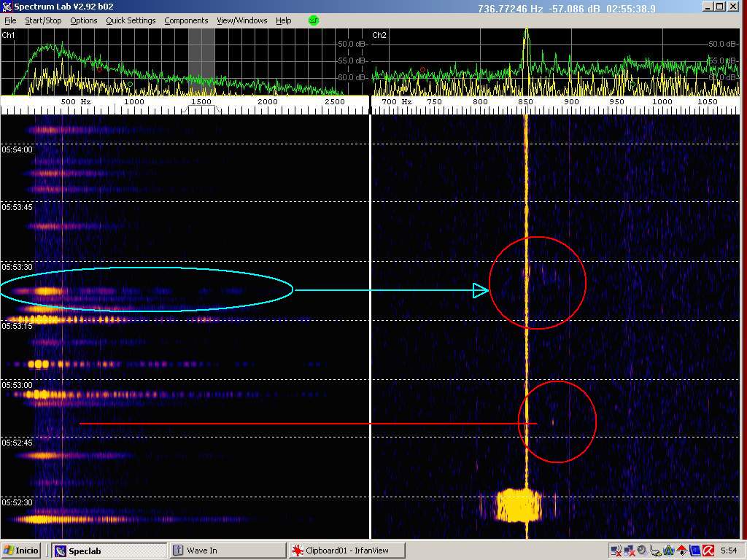The height and width of the screenshot is (560, 747).
Task: Click the first disconnected network tray icon
Action: coord(616,551)
